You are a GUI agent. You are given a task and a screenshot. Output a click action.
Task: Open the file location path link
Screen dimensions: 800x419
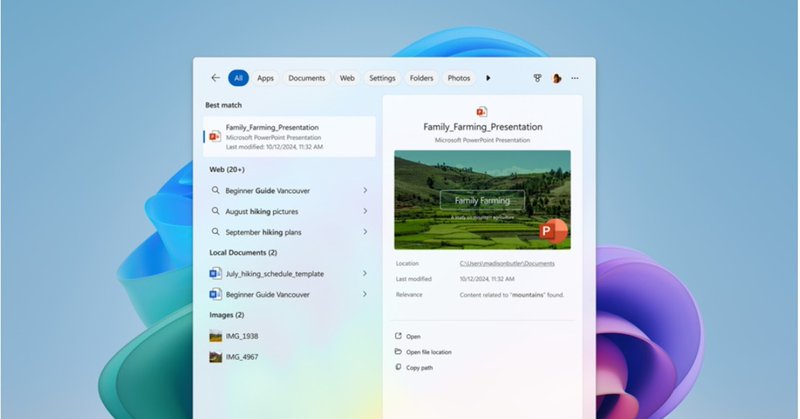(x=507, y=264)
